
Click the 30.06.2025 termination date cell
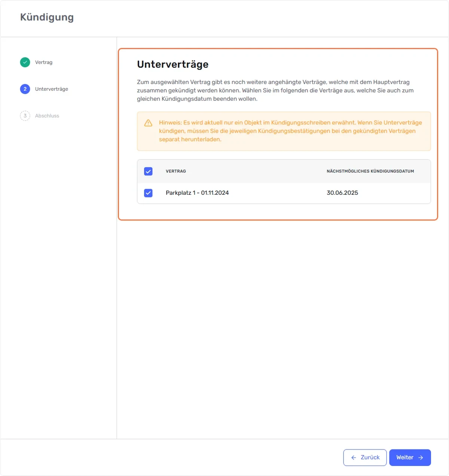342,193
